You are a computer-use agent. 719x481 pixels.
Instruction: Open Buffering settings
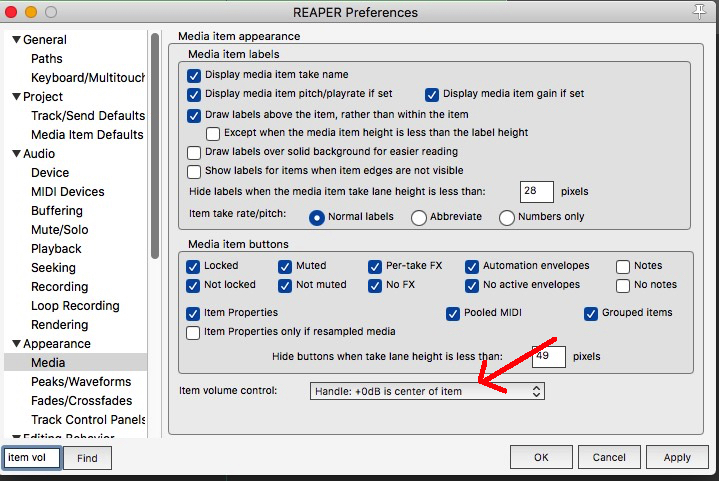click(x=57, y=211)
